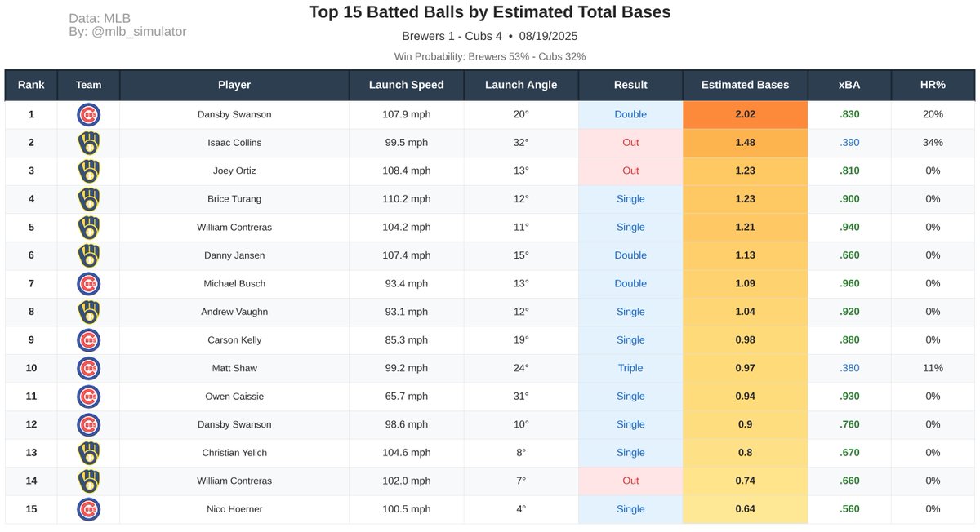Click the Win Probability text below the score

pyautogui.click(x=490, y=56)
